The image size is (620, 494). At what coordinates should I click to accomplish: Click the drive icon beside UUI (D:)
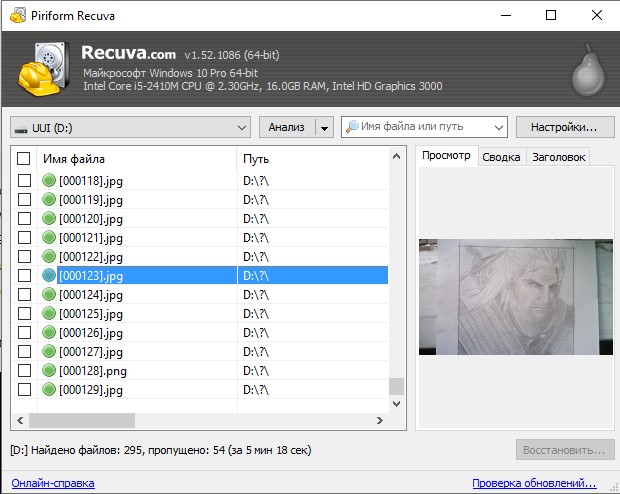pos(21,129)
